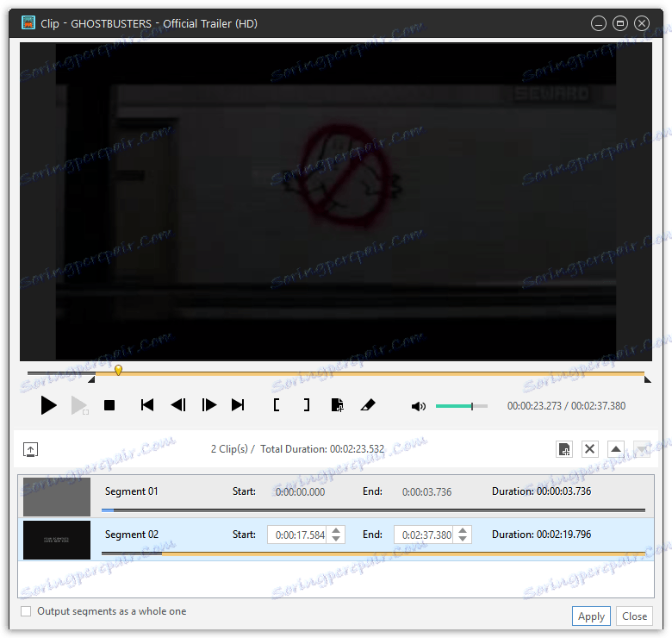Mute the volume speaker icon

419,406
